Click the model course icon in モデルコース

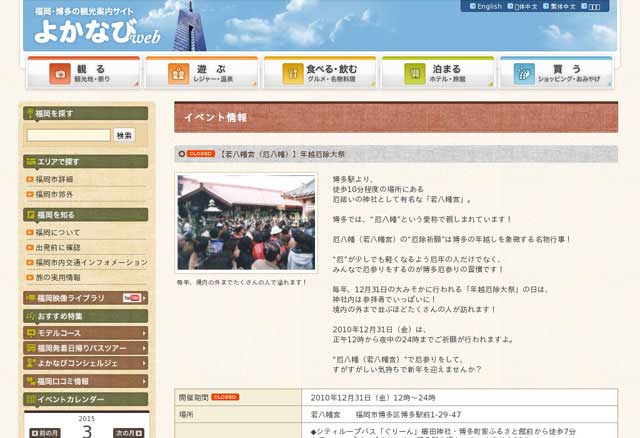pos(31,333)
